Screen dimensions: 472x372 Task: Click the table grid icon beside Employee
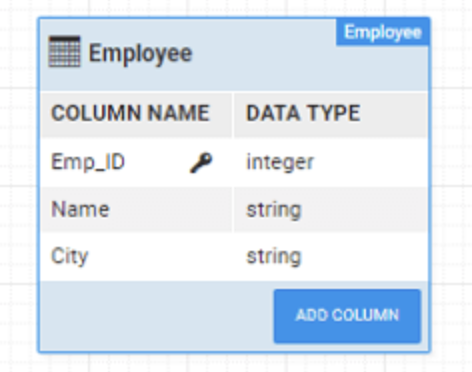tap(64, 52)
